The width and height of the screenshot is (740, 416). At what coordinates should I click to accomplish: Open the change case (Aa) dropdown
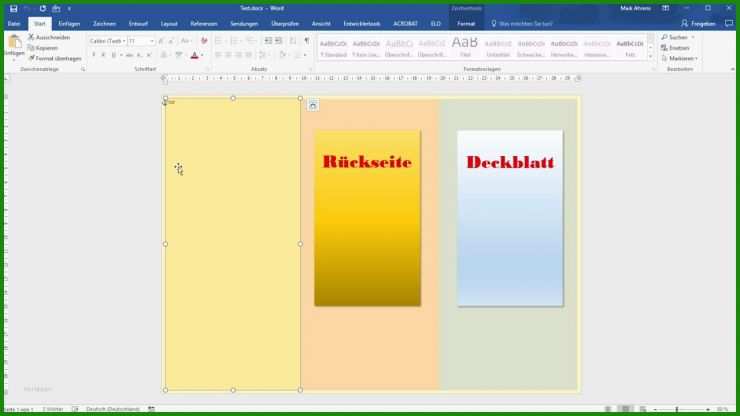(x=186, y=41)
